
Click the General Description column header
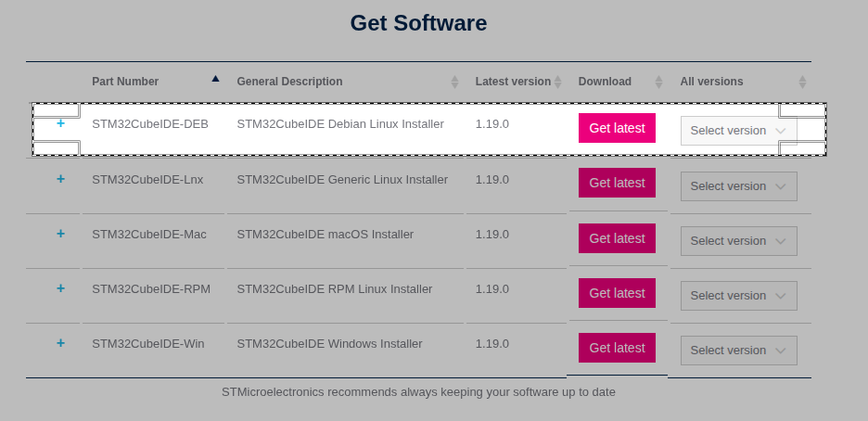289,82
